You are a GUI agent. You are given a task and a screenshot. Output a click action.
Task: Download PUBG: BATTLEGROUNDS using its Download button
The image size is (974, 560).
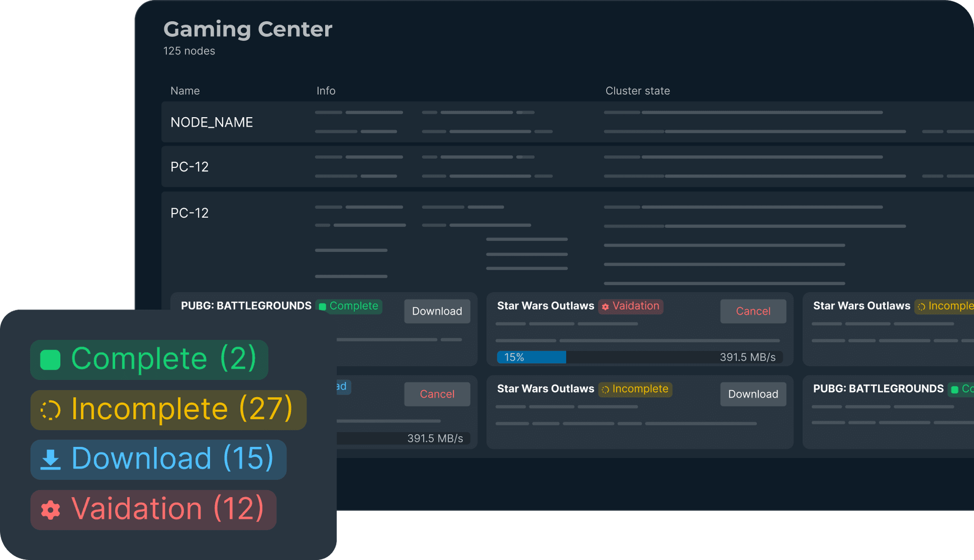[437, 311]
